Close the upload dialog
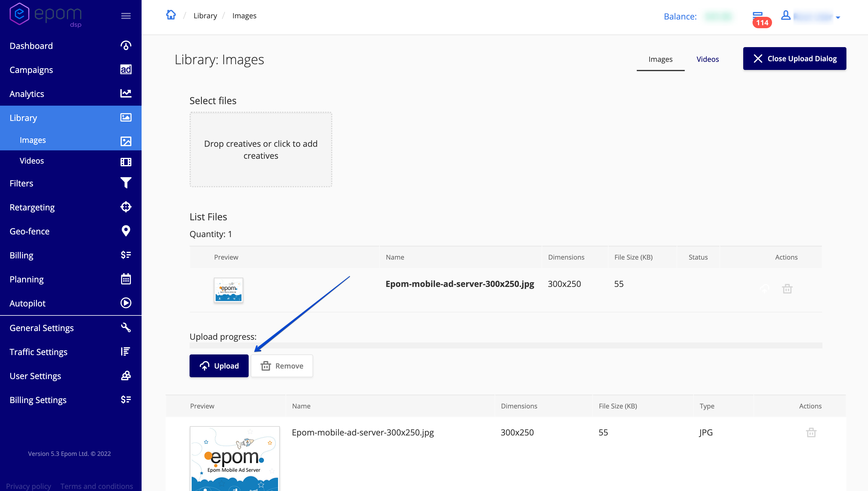Viewport: 868px width, 491px height. [794, 59]
